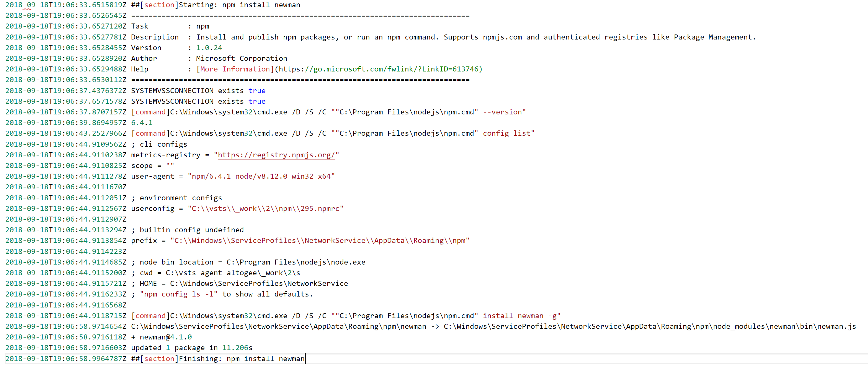Viewport: 868px width, 378px height.
Task: Click the first SYSTEMVSSCONNECTION exists true value
Action: [x=257, y=90]
